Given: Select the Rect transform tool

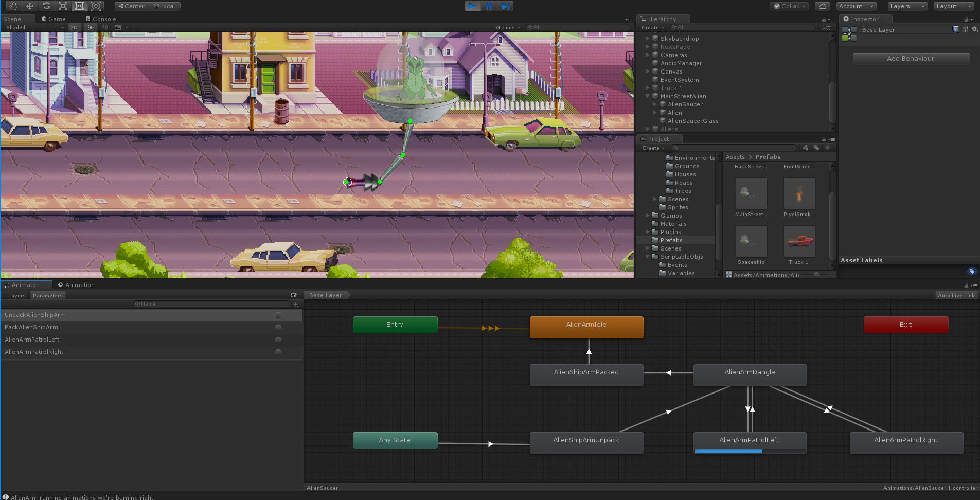Looking at the screenshot, I should (x=79, y=6).
